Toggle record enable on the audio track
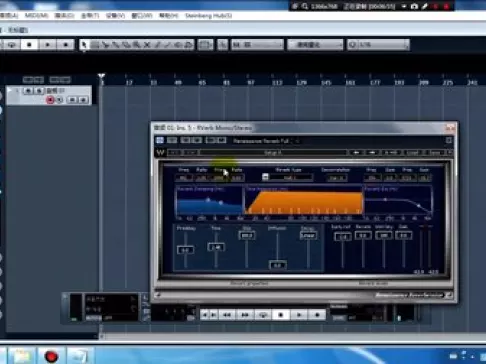 point(50,100)
